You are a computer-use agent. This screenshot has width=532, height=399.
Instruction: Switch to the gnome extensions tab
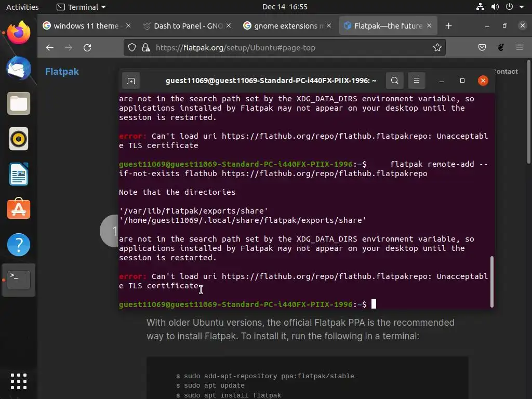[287, 26]
